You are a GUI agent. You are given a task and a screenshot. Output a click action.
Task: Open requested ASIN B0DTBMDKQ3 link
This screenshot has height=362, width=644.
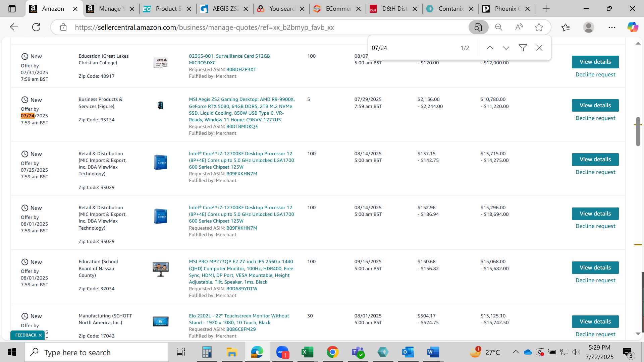(x=242, y=127)
